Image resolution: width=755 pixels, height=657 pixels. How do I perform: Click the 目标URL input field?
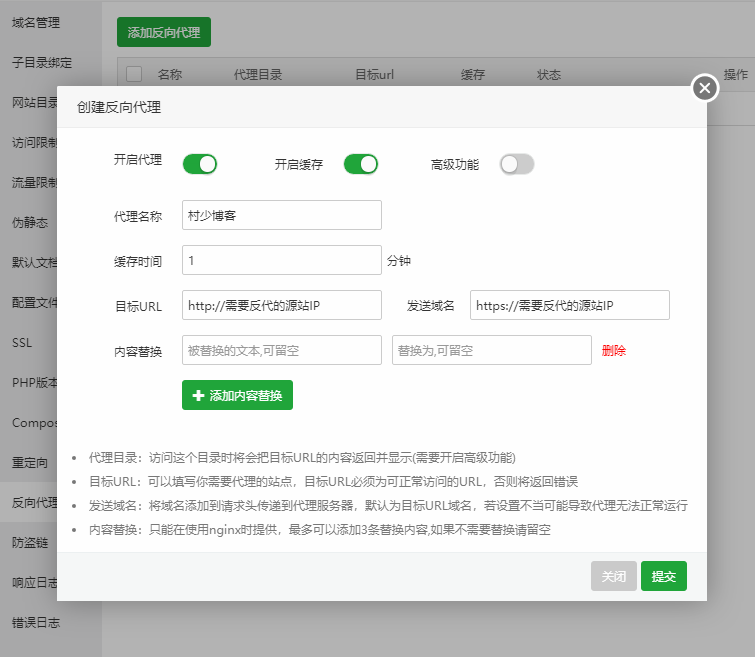282,305
